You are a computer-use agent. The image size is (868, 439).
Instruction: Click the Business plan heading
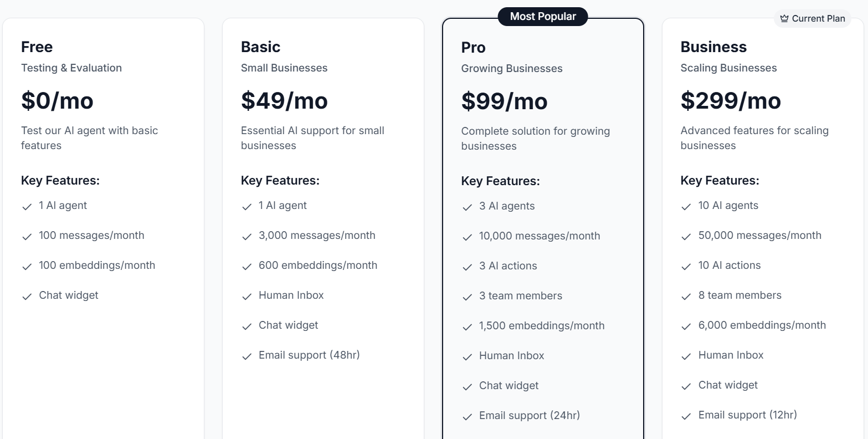[713, 47]
